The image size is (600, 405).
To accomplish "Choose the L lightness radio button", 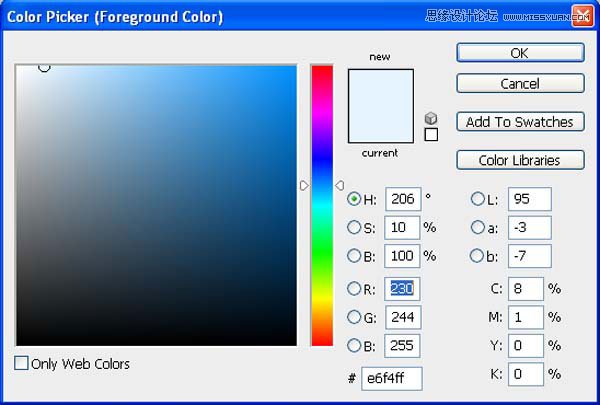I will pyautogui.click(x=477, y=199).
